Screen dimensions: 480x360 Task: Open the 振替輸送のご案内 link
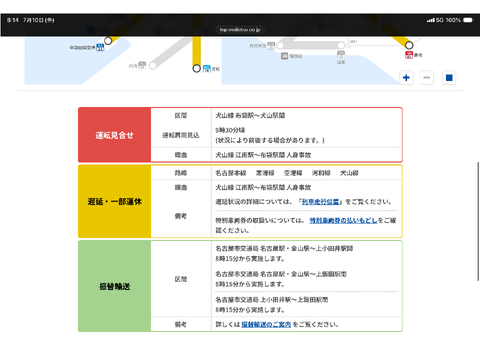(x=266, y=324)
